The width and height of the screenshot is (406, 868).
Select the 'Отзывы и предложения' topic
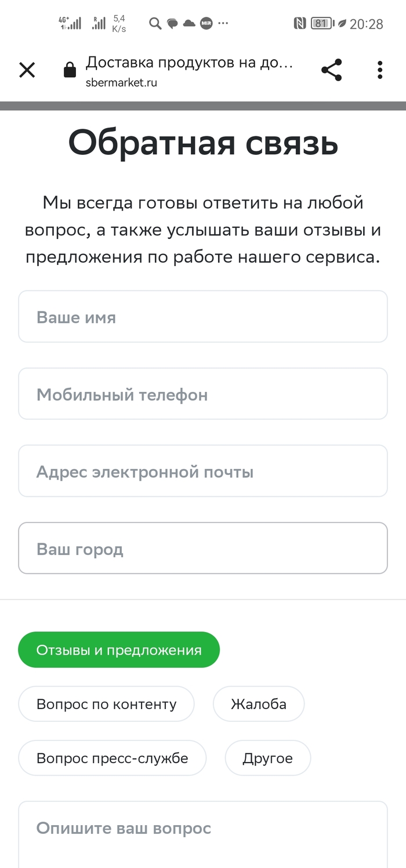[119, 650]
